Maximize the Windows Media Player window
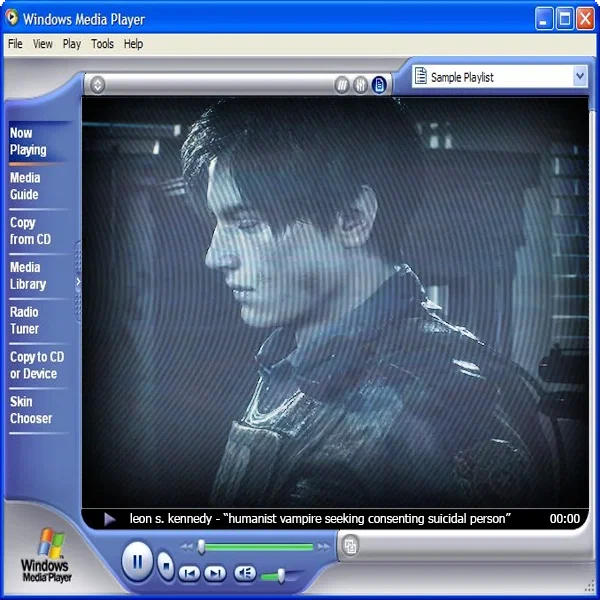The image size is (600, 600). [x=564, y=18]
